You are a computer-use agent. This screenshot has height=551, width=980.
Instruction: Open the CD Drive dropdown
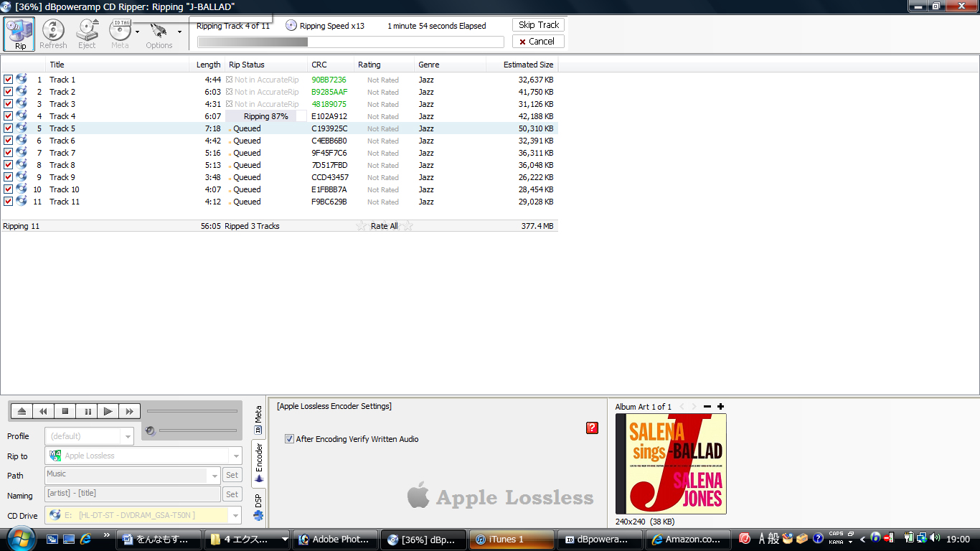click(x=235, y=515)
